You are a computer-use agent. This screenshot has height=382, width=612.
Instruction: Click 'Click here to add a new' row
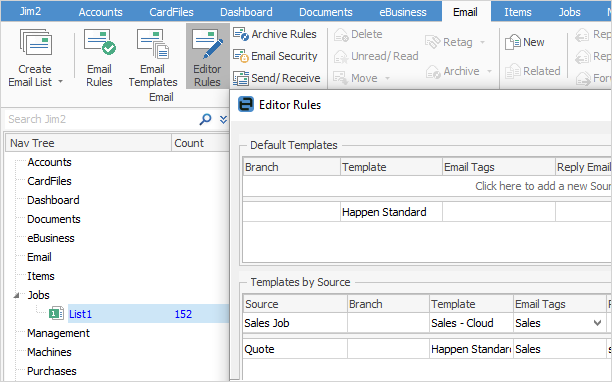click(427, 187)
